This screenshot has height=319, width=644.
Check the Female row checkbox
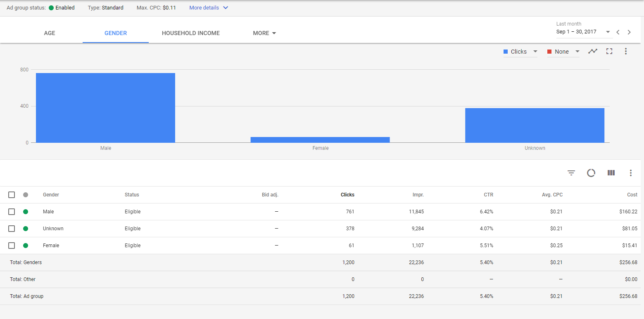click(x=12, y=246)
